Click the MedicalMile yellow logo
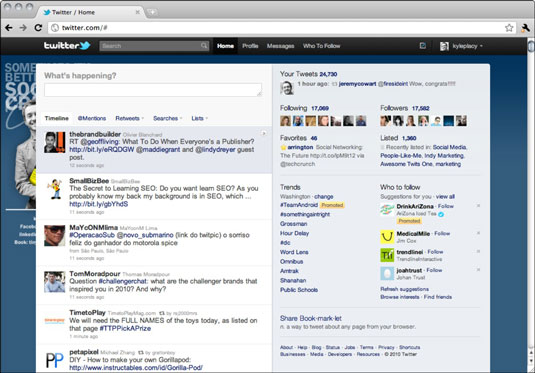Viewport: 535px width, 373px height. click(x=387, y=237)
